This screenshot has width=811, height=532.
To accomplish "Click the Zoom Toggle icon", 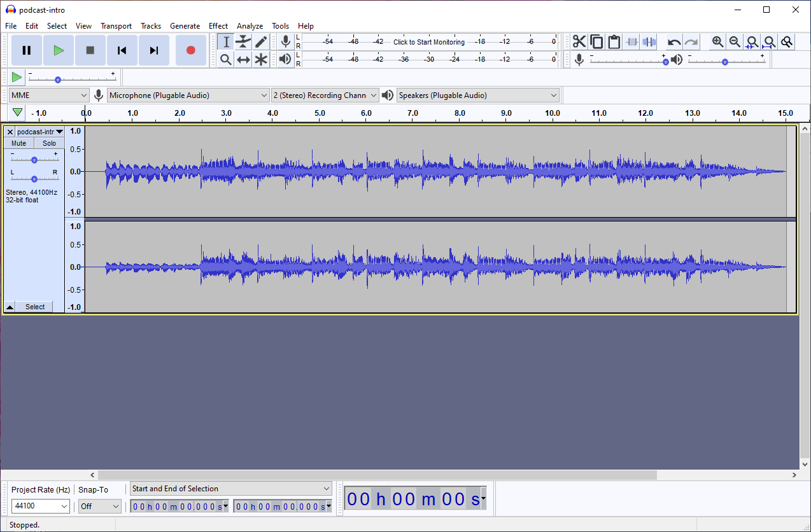I will [787, 42].
